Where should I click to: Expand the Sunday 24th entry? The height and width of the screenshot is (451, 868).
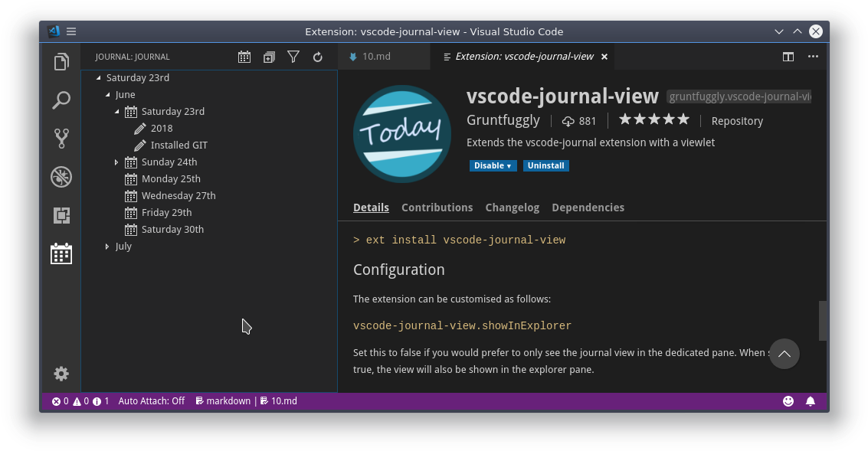coord(116,162)
